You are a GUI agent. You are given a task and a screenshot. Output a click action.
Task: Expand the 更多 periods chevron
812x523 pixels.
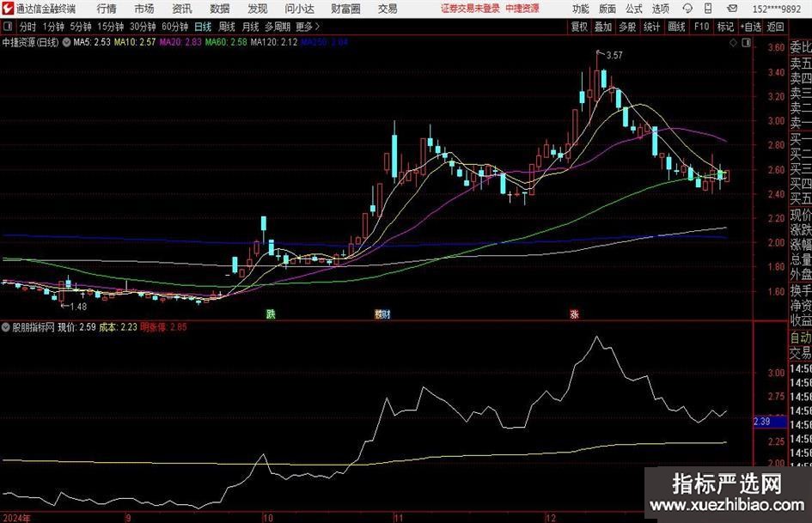click(x=317, y=27)
